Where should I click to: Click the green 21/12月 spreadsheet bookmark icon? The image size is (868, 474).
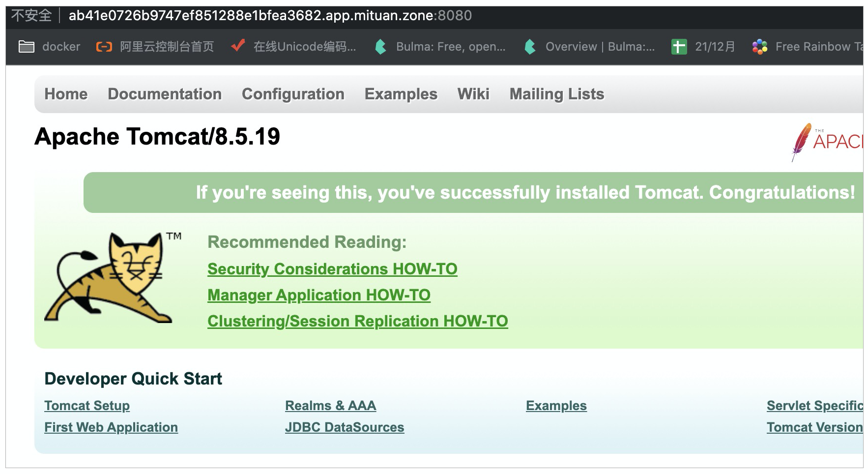679,47
